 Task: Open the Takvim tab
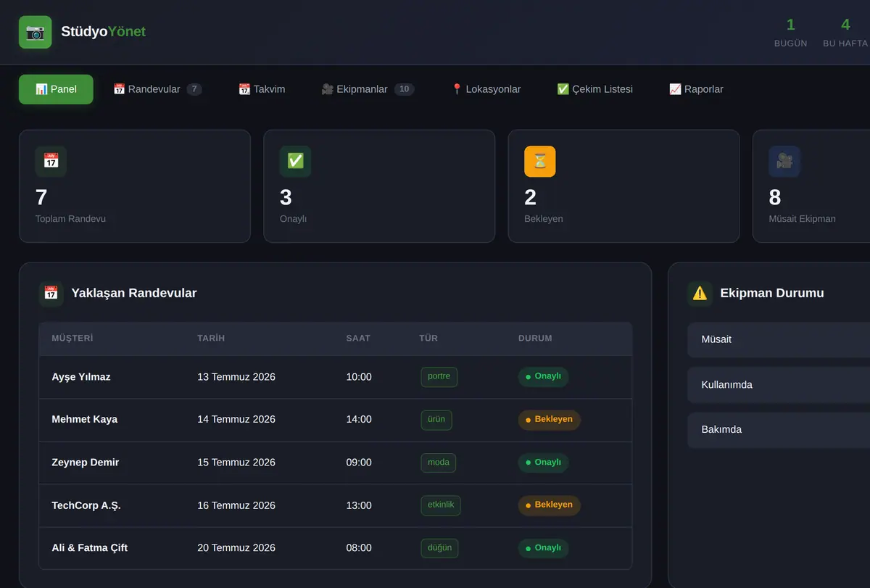click(262, 89)
